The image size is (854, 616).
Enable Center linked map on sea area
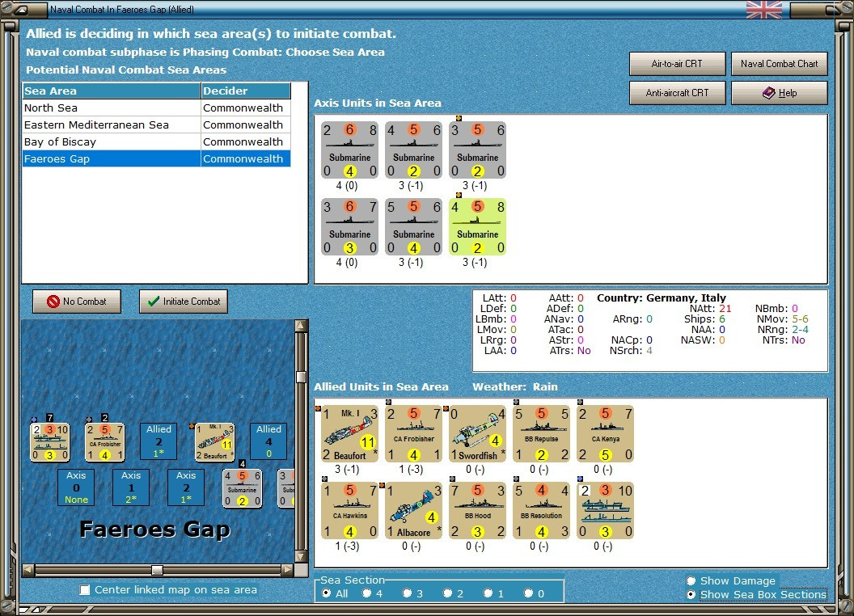[85, 590]
